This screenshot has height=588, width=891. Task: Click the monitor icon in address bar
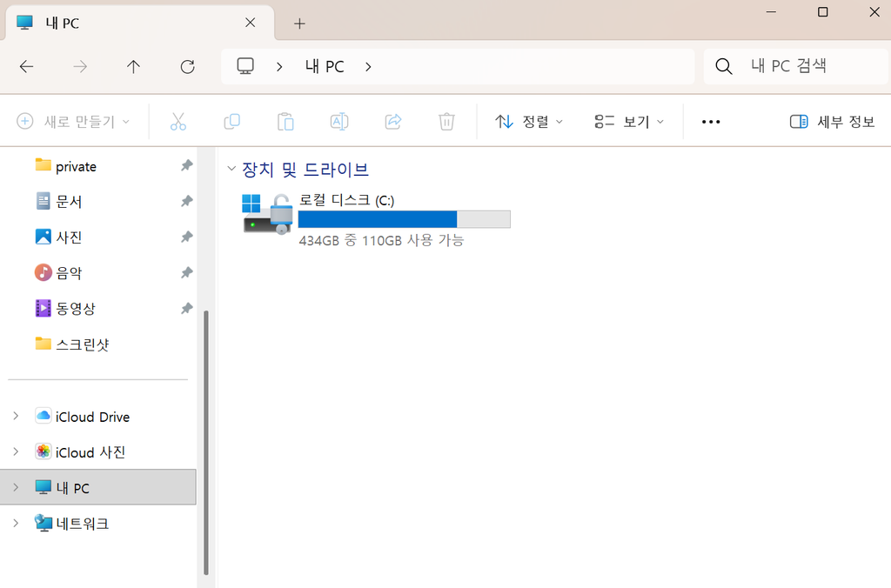[245, 66]
